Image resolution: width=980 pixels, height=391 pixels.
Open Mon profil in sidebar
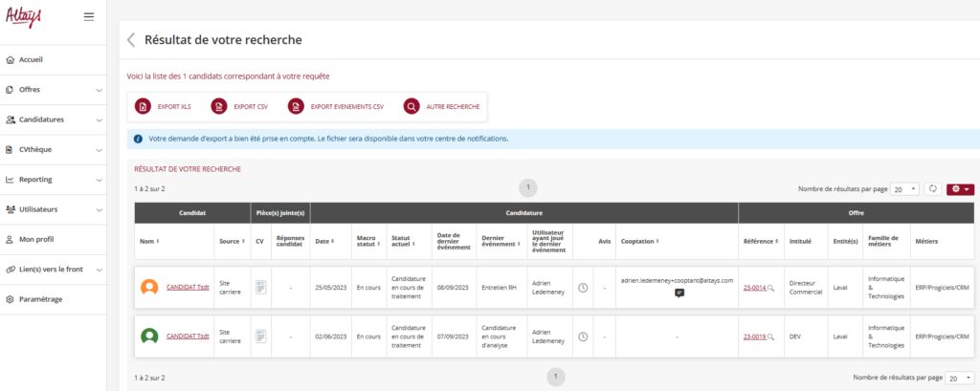36,239
